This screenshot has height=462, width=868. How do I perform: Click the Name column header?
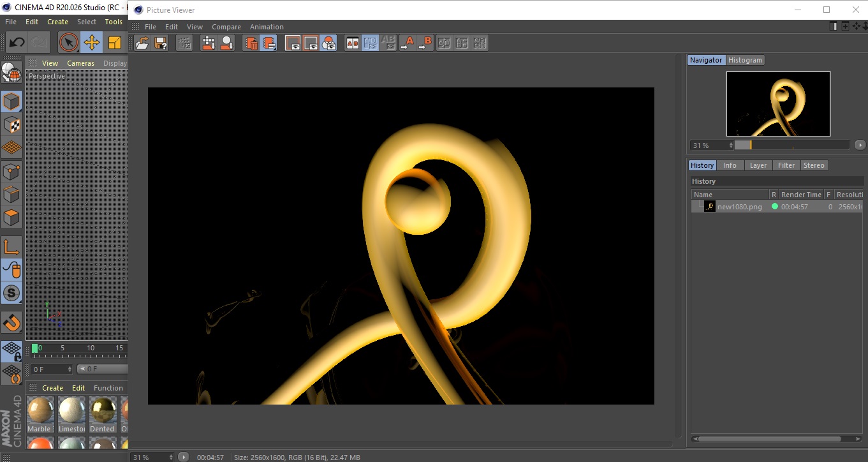730,195
